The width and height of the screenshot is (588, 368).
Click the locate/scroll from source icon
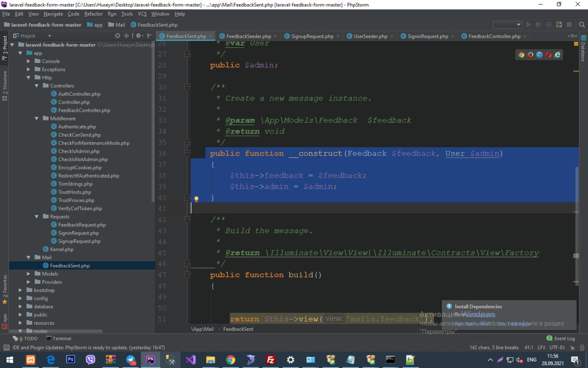coord(118,36)
